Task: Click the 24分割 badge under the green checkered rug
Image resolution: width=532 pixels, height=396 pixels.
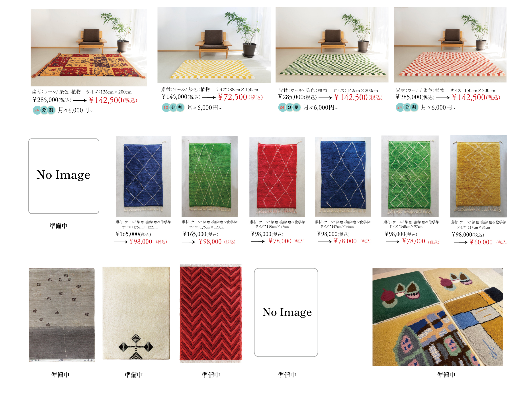Action: click(x=289, y=107)
